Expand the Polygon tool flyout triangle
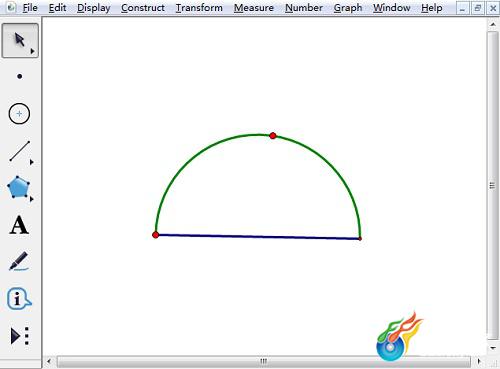 (x=32, y=199)
